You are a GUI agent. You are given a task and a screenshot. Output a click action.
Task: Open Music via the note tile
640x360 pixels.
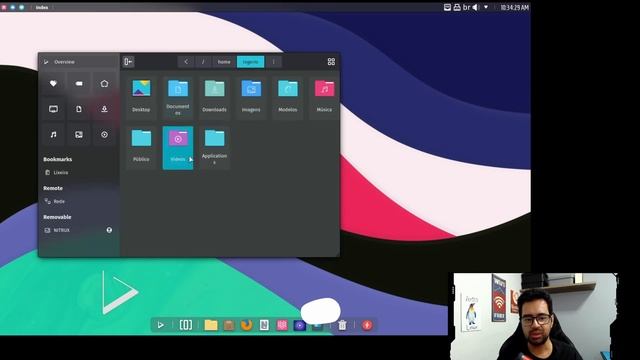point(53,134)
